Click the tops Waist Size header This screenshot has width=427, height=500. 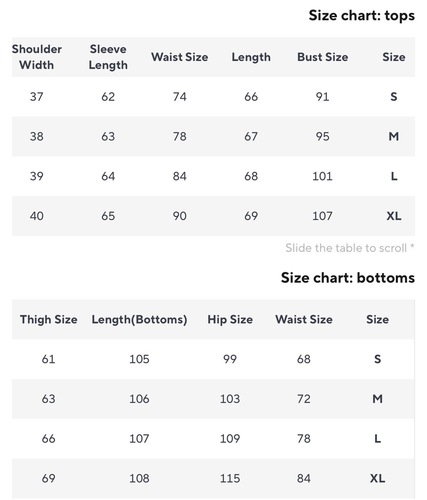pos(179,57)
